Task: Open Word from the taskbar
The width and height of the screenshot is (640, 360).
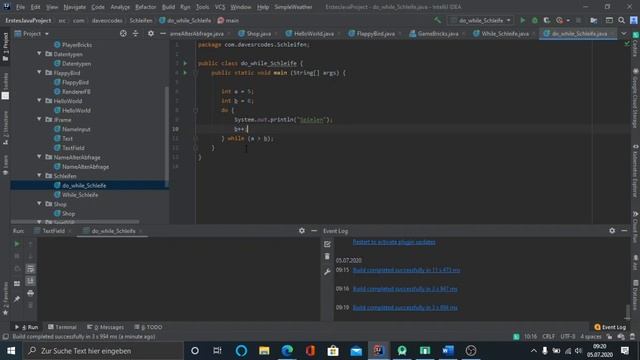Action: [448, 351]
